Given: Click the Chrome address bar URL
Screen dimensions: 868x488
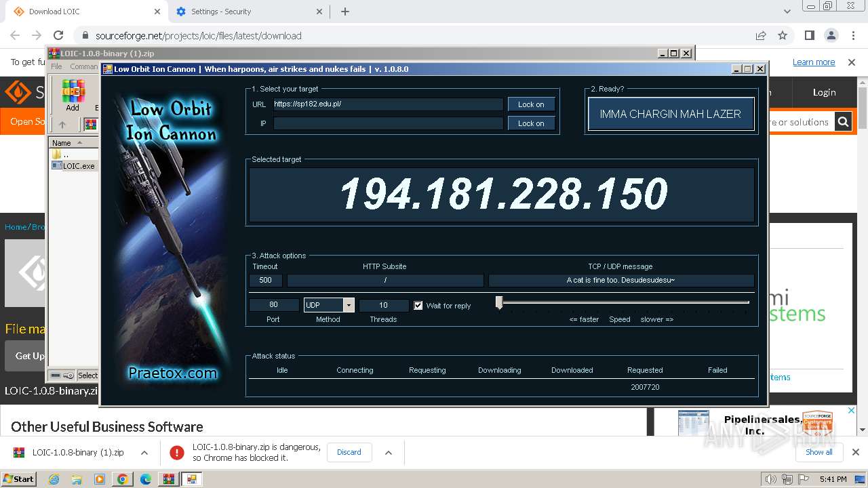Looking at the screenshot, I should click(x=199, y=35).
